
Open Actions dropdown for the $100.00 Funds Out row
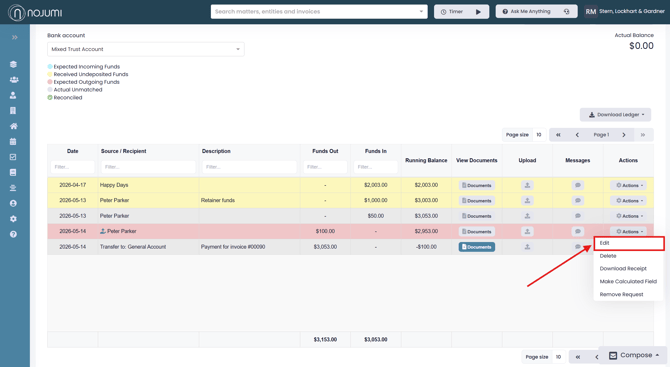tap(629, 232)
